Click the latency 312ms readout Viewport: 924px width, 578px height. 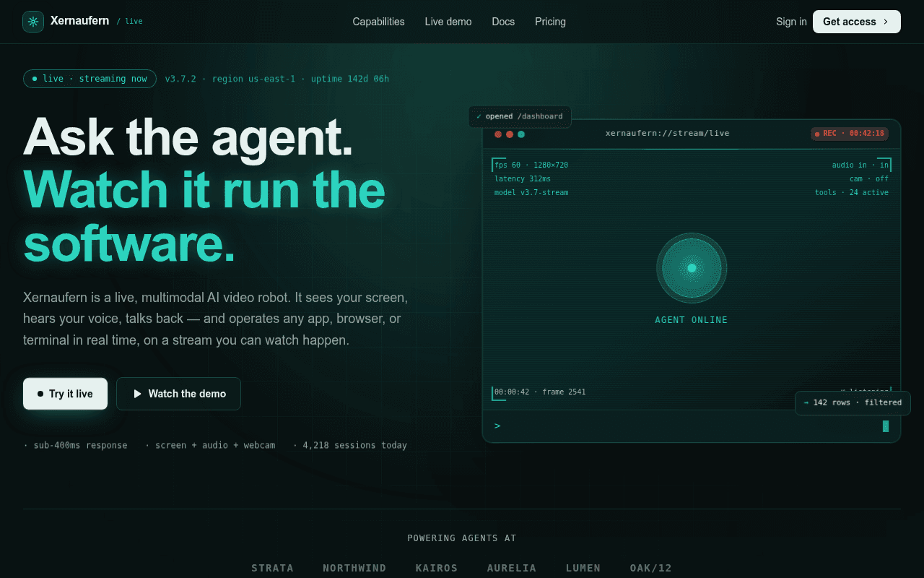coord(523,178)
